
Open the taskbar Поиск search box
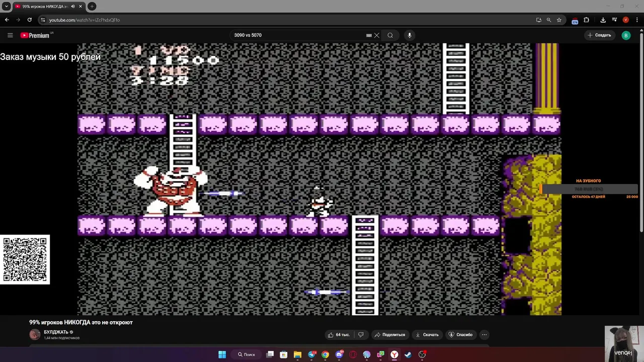(247, 354)
